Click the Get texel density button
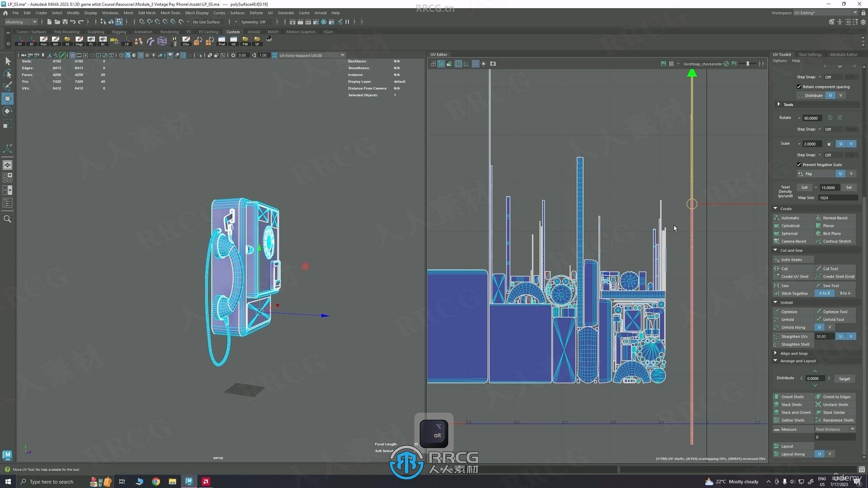This screenshot has width=868, height=488. click(805, 188)
